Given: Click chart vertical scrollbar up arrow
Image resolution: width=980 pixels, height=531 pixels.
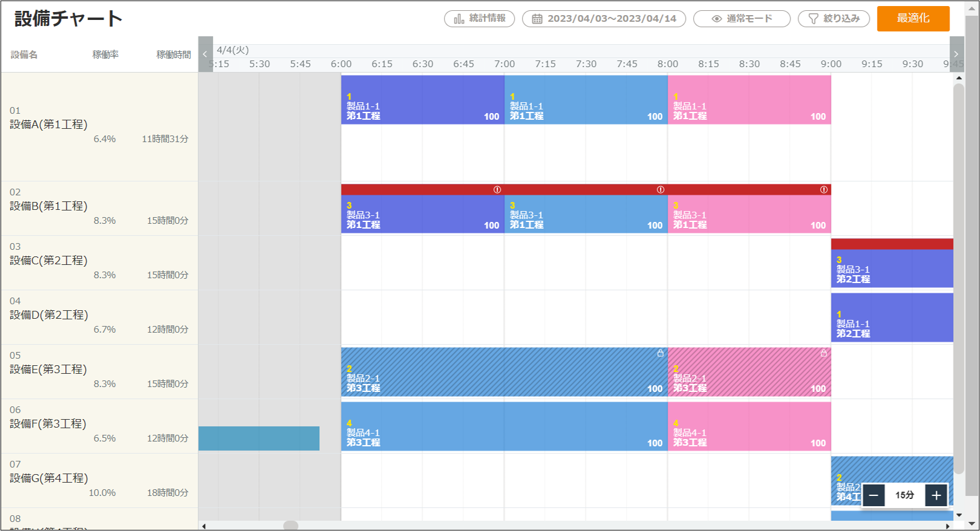Looking at the screenshot, I should (959, 78).
